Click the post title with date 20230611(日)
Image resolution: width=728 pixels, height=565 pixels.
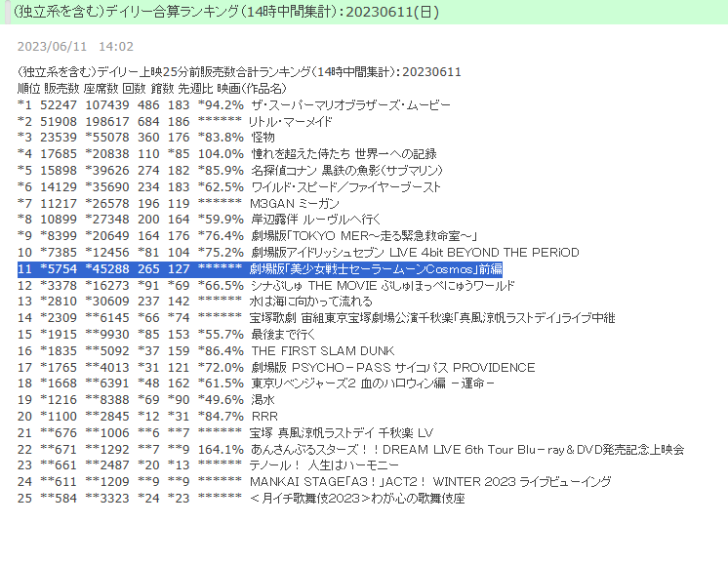pos(225,12)
